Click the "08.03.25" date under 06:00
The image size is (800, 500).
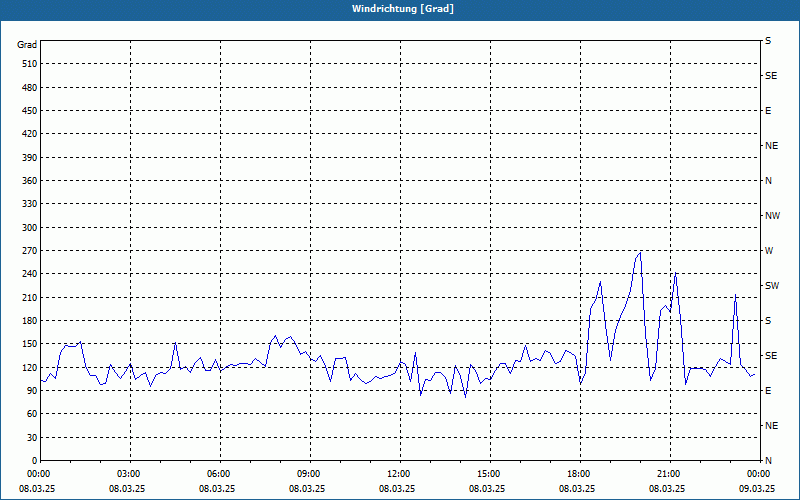tap(217, 489)
